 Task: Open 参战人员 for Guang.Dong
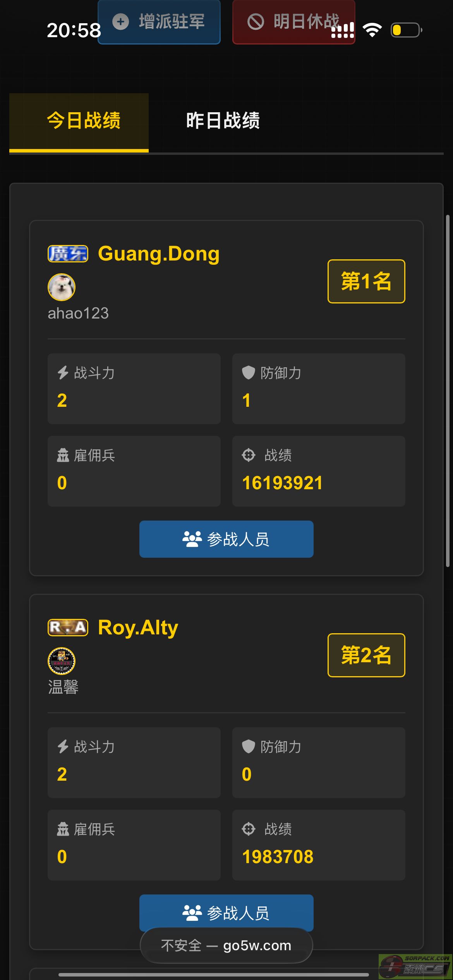[226, 539]
